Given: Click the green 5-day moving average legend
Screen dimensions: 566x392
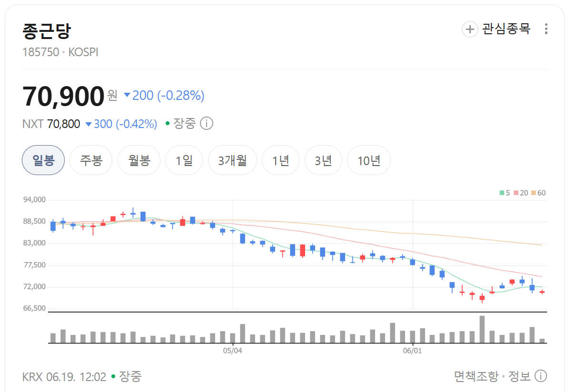Looking at the screenshot, I should (x=505, y=193).
